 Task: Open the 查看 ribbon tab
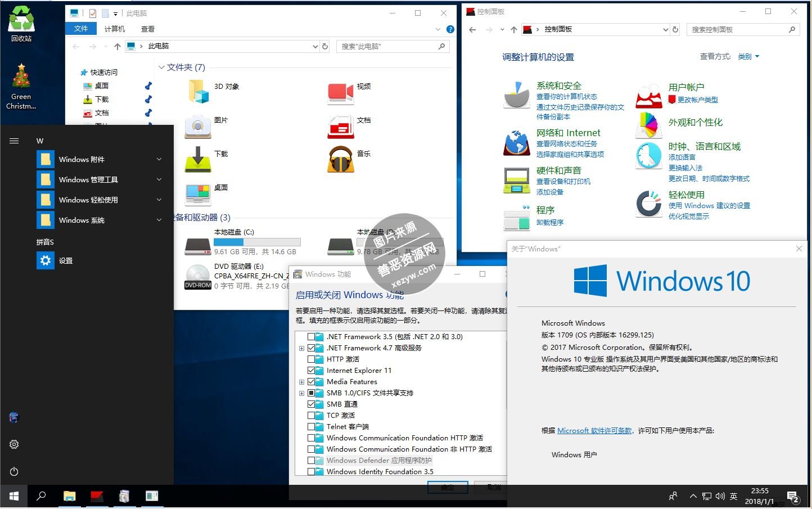[x=148, y=29]
